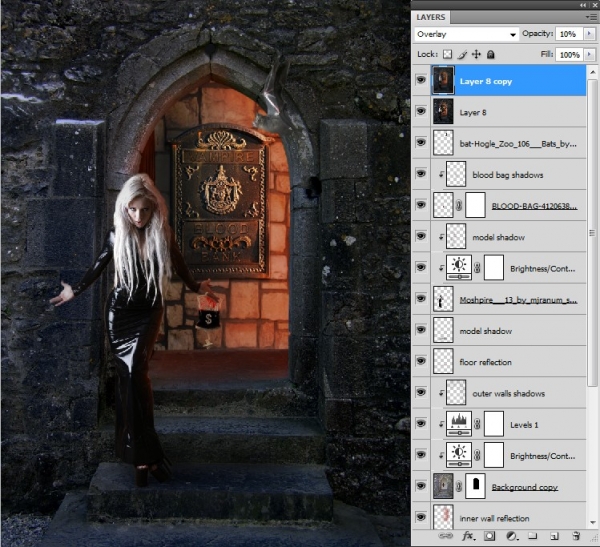Select Brightness/Contrast icon above Background copy
Image resolution: width=600 pixels, height=547 pixels.
(459, 455)
